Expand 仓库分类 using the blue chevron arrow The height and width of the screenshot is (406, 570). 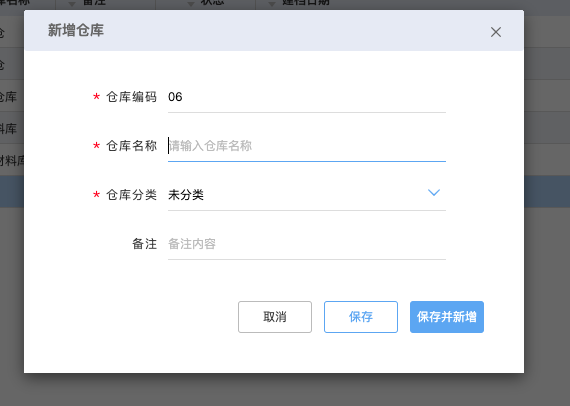[x=434, y=193]
